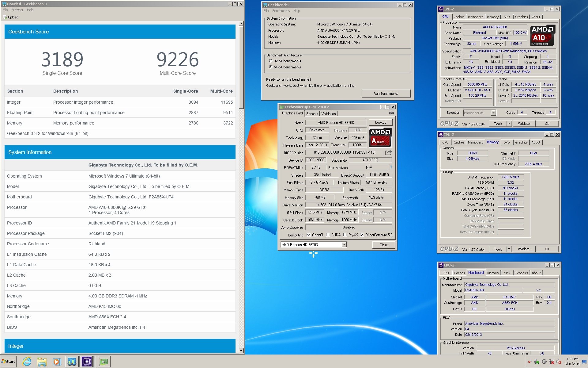Open the Graphics tab in the CPU-Z Mainboard window
The width and height of the screenshot is (588, 368).
pos(522,273)
